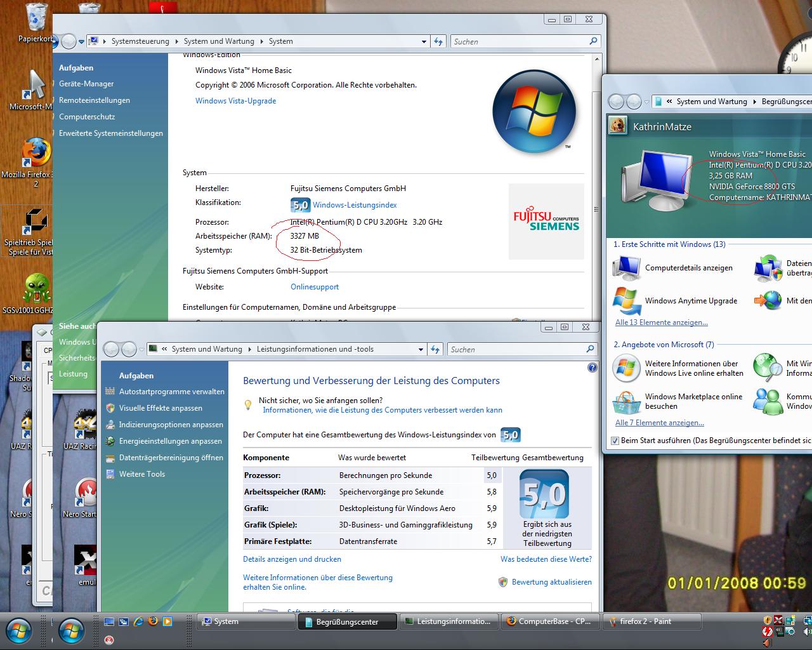Image resolution: width=812 pixels, height=650 pixels.
Task: Open the link on improving computer performance
Action: tap(383, 410)
